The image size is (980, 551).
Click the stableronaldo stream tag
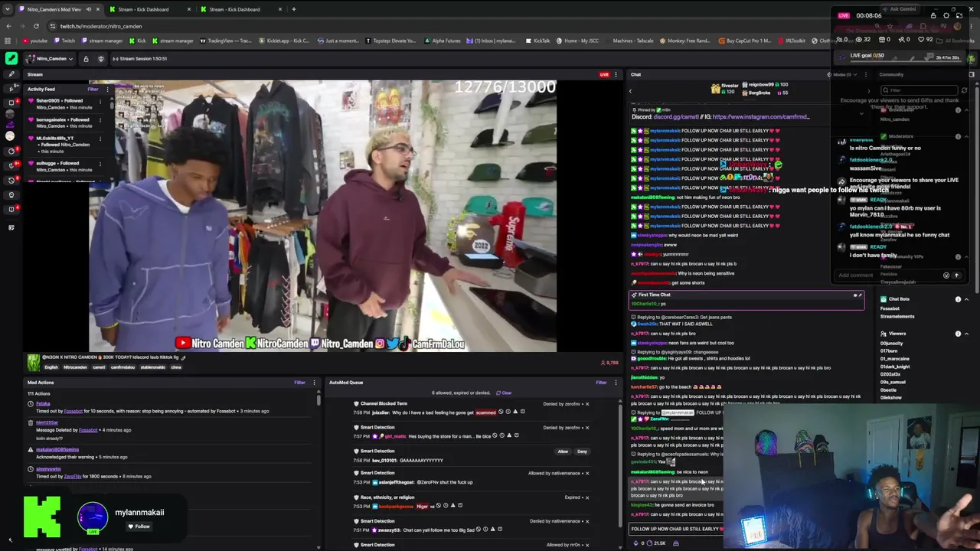click(152, 367)
